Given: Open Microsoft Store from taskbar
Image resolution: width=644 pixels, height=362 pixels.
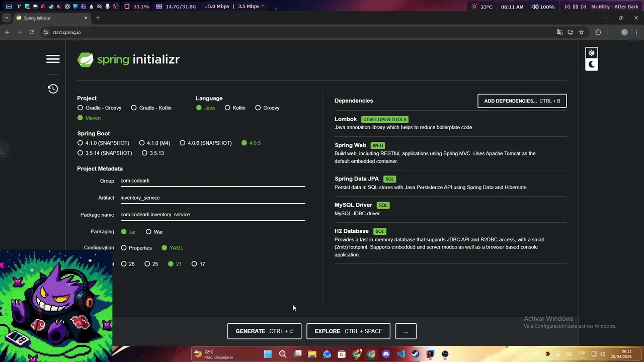Looking at the screenshot, I should tap(342, 354).
